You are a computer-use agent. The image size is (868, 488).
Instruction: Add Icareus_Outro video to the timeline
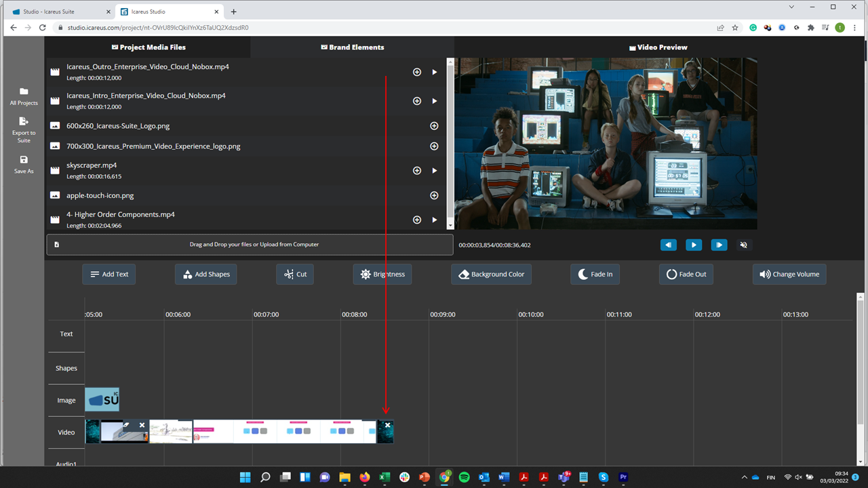pyautogui.click(x=417, y=72)
